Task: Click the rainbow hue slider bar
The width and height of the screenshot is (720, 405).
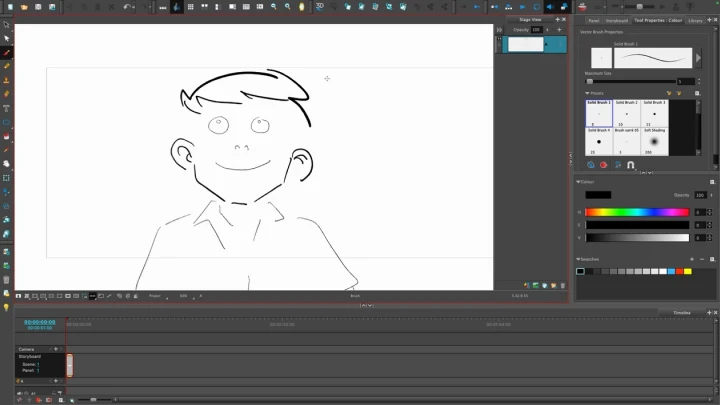Action: click(637, 212)
